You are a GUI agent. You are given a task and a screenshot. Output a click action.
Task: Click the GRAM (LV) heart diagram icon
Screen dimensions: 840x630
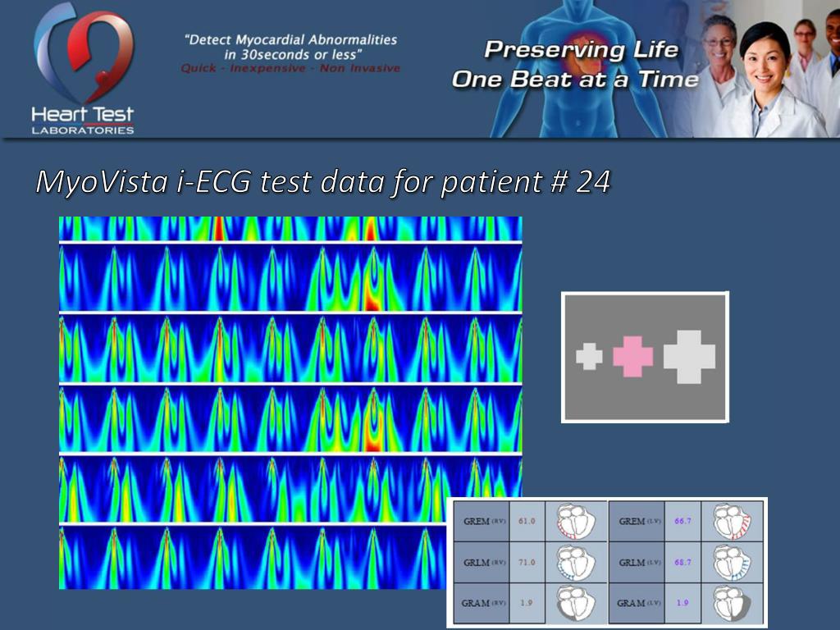(732, 603)
